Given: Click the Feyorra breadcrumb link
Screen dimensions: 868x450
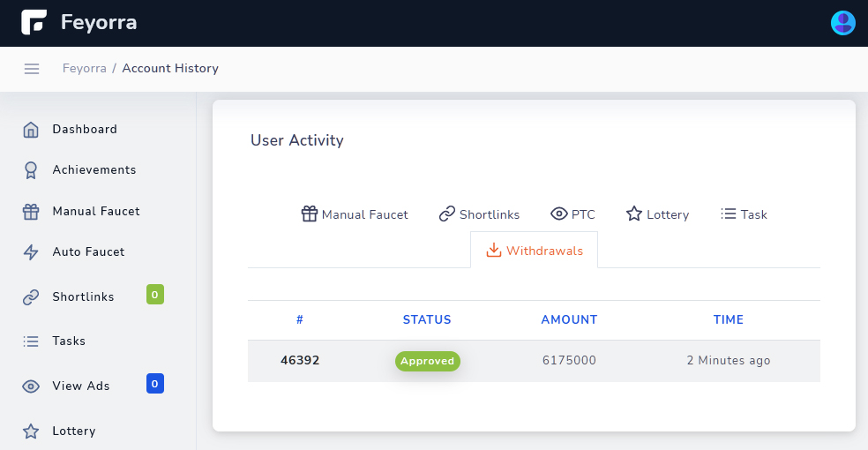Looking at the screenshot, I should click(x=84, y=68).
